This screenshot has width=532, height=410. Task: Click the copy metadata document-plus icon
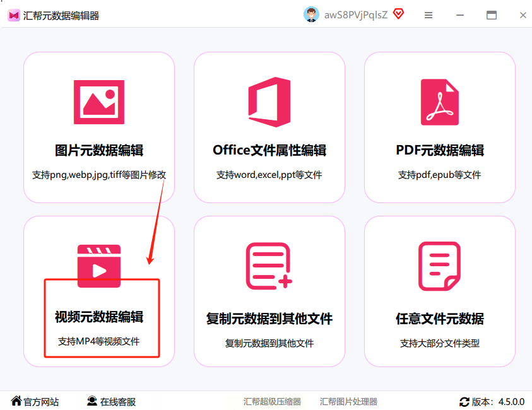(x=269, y=266)
